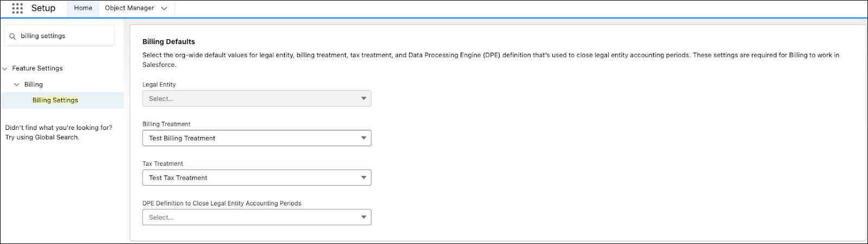Click the DPE Definition dropdown arrow icon

363,217
